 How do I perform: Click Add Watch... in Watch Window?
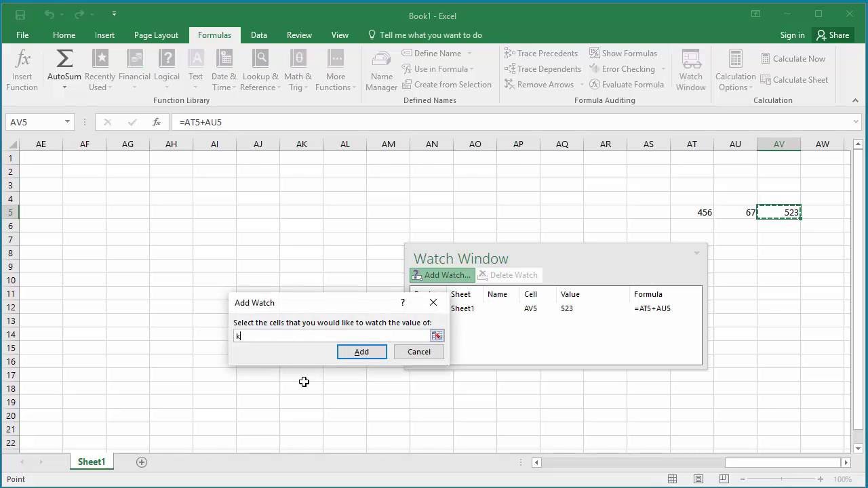pos(441,275)
